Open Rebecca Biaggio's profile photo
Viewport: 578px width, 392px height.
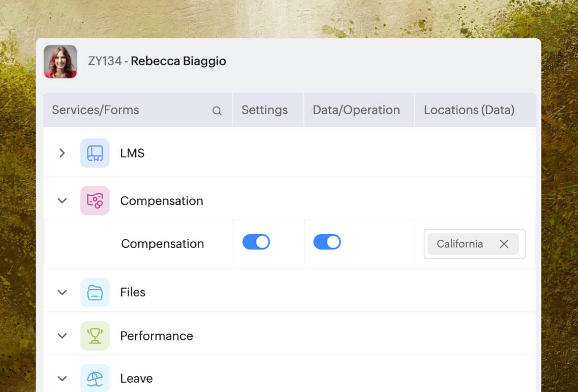pyautogui.click(x=60, y=61)
